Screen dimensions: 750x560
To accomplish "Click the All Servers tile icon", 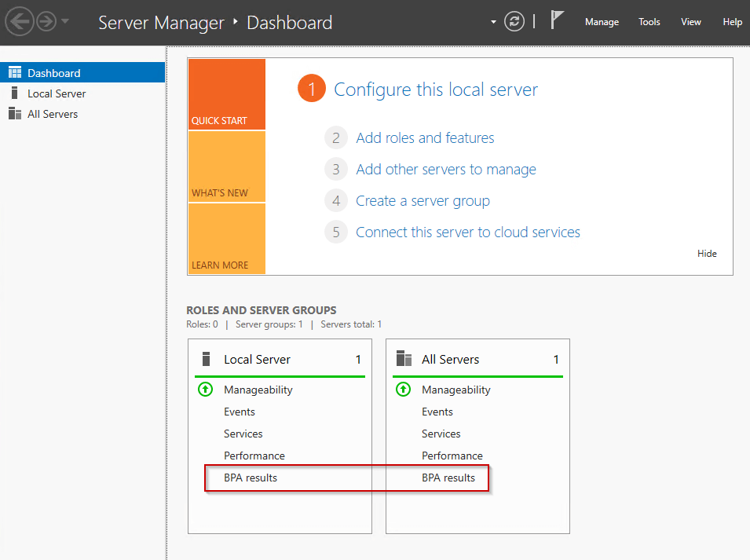I will click(404, 358).
